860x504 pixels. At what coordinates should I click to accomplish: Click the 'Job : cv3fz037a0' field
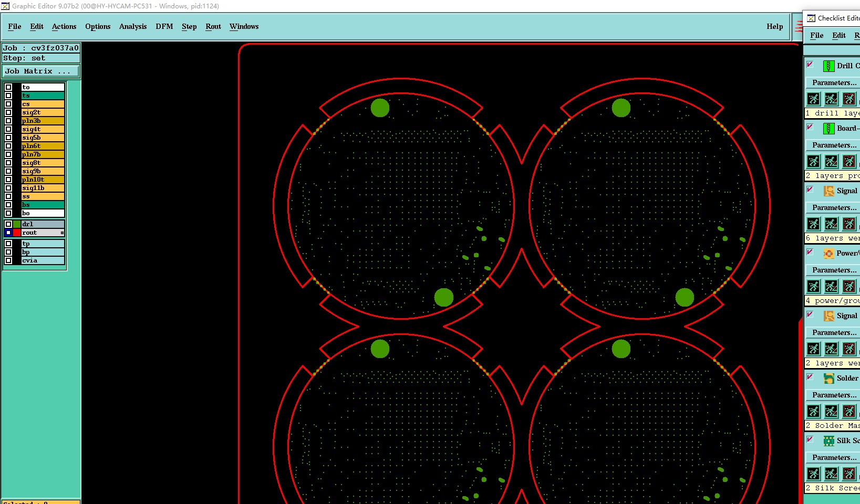[41, 48]
